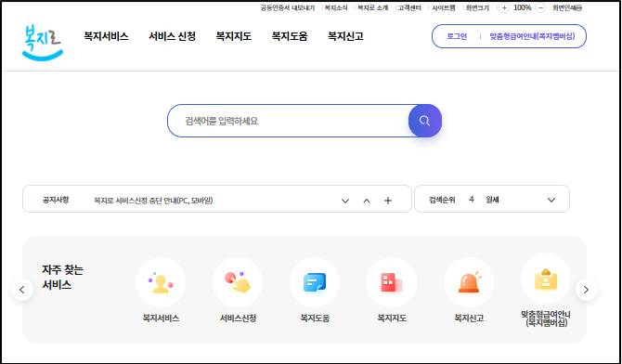This screenshot has width=622, height=364.
Task: Click the 복지서비스 label under shortcuts
Action: [161, 318]
